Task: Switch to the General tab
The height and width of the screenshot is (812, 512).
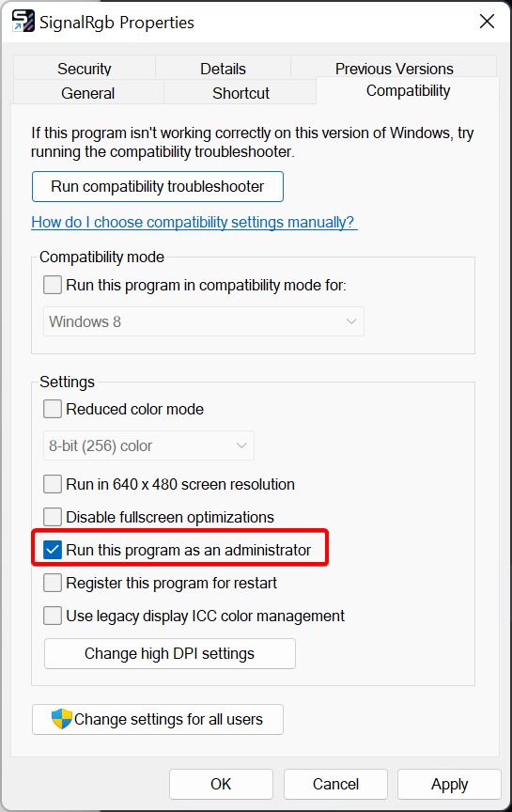Action: click(x=88, y=93)
